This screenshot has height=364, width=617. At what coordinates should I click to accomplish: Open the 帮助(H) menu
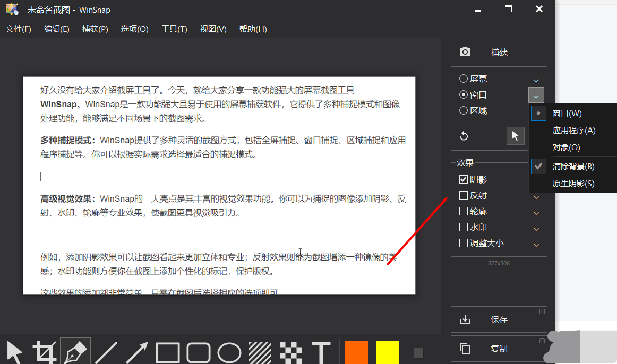(253, 29)
